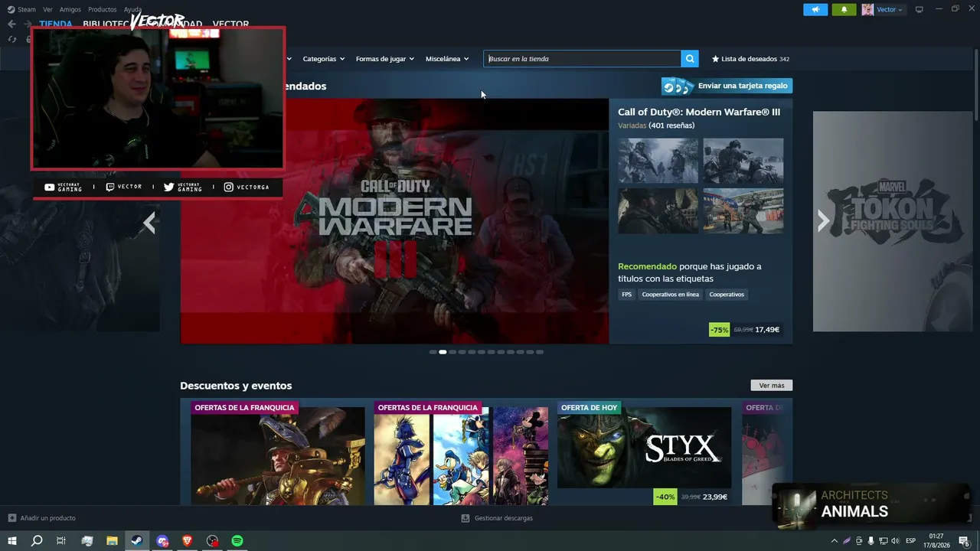Open File Explorer from the taskbar
Viewport: 980px width, 551px height.
coord(112,541)
